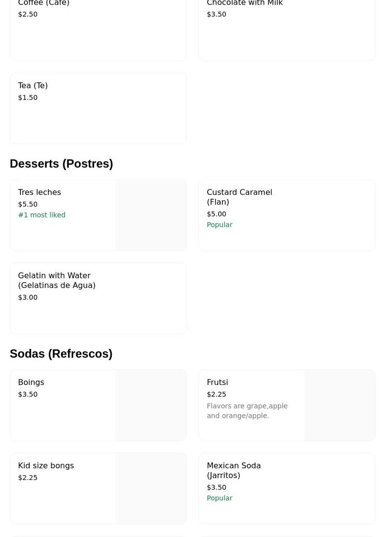Click the Sodas (Refrescos) section heading
This screenshot has height=537, width=392.
click(61, 354)
